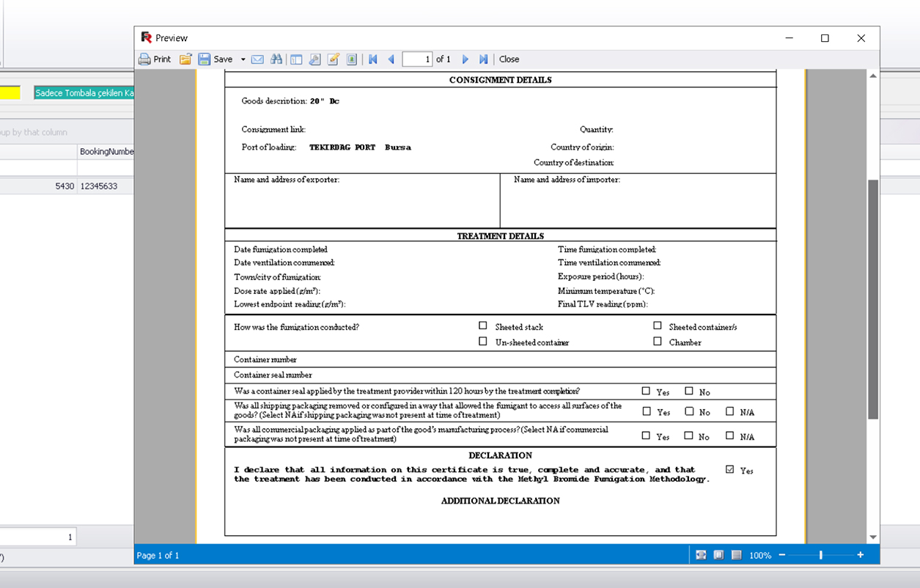Image resolution: width=920 pixels, height=588 pixels.
Task: Click the zoom slider handle
Action: click(821, 555)
